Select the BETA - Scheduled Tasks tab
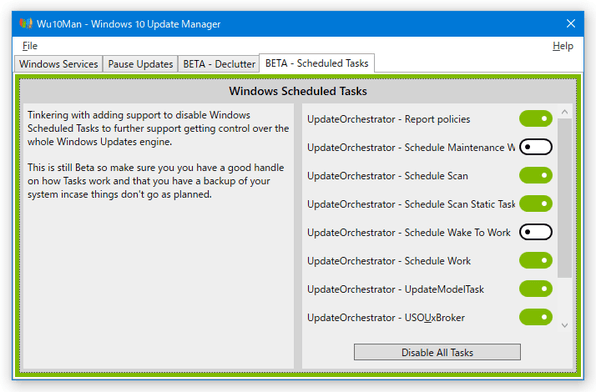This screenshot has width=596, height=392. click(317, 63)
